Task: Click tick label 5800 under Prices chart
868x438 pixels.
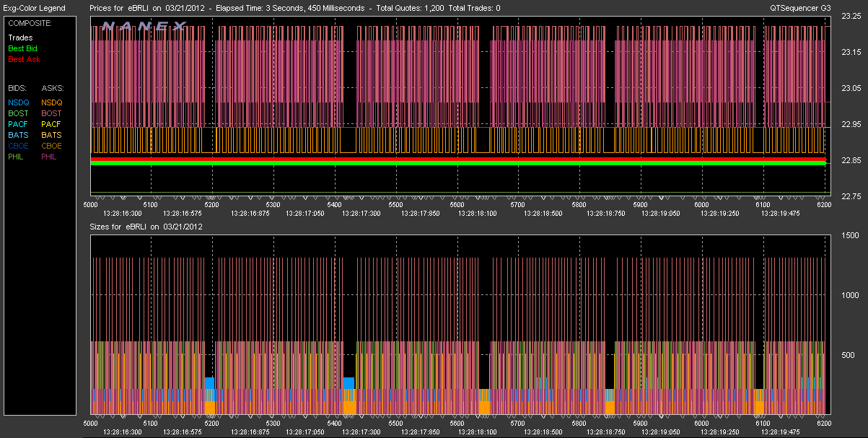Action: (x=579, y=205)
